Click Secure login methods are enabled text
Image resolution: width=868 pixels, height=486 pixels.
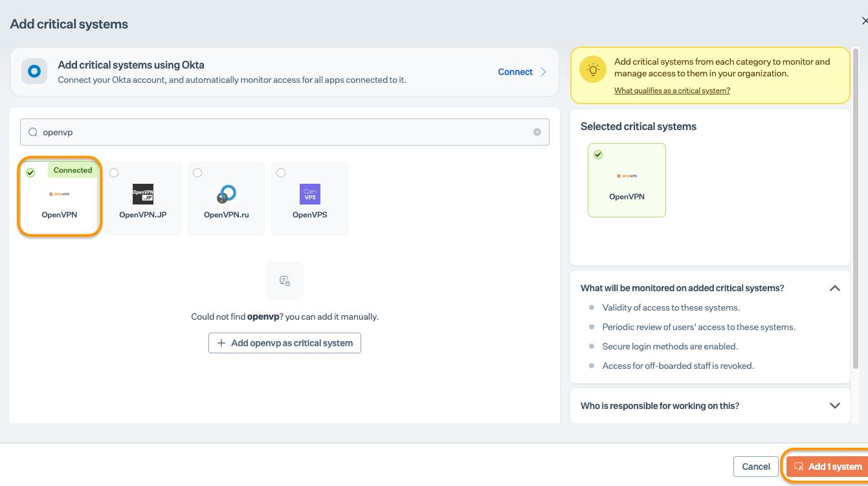(x=670, y=346)
